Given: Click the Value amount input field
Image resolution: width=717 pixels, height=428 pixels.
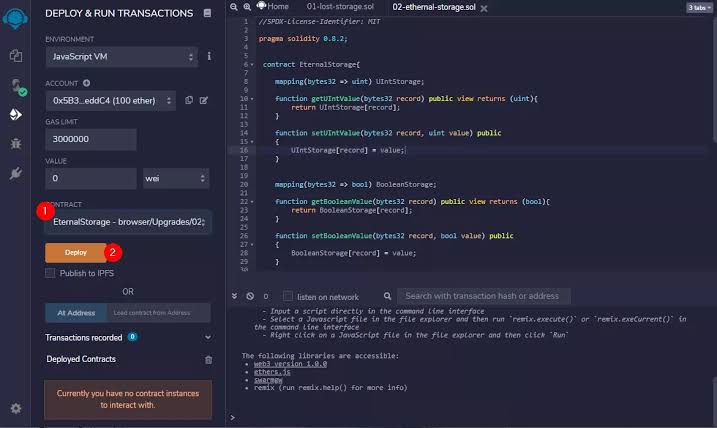Looking at the screenshot, I should [91, 178].
